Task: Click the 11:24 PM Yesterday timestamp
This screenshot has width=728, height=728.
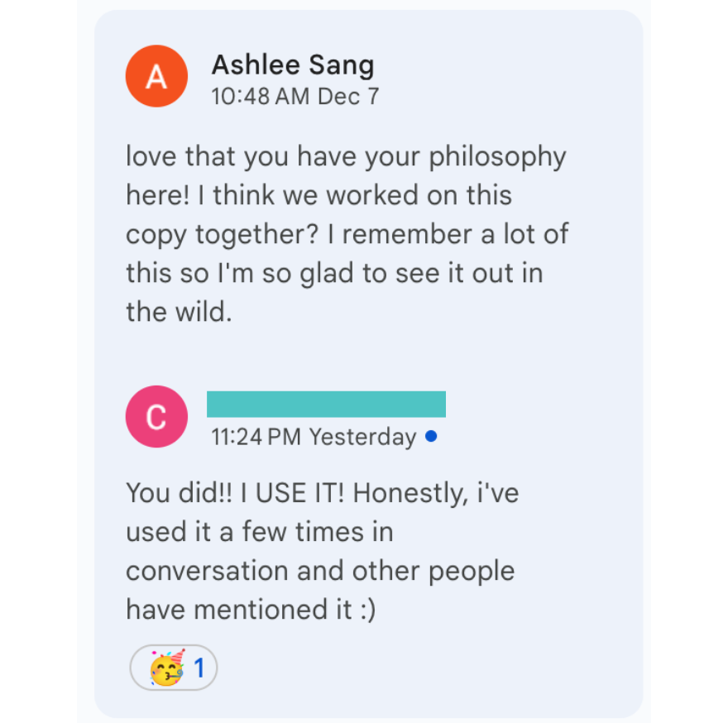Action: [x=314, y=437]
